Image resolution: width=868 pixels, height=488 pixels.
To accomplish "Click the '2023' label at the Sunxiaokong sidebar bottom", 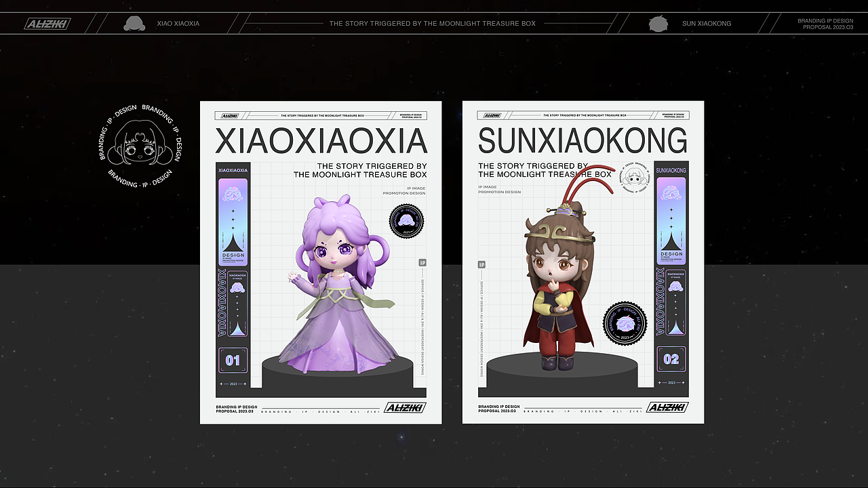I will pos(671,383).
